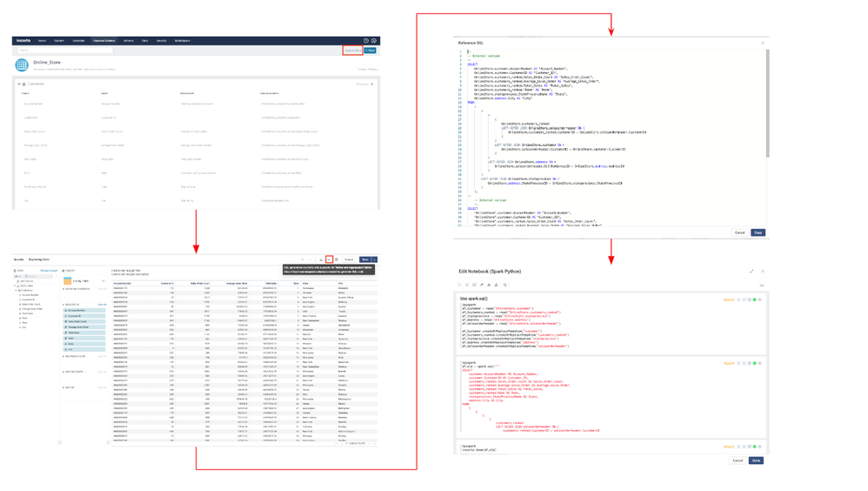The image size is (868, 491).
Task: Click Done in the Edit Notebook dialog
Action: (x=756, y=461)
